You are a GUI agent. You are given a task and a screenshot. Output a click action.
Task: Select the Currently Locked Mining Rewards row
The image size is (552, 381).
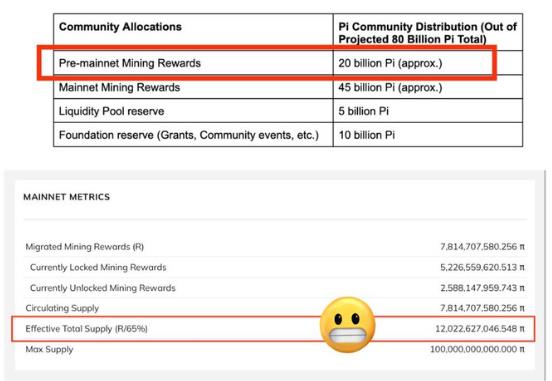click(275, 267)
